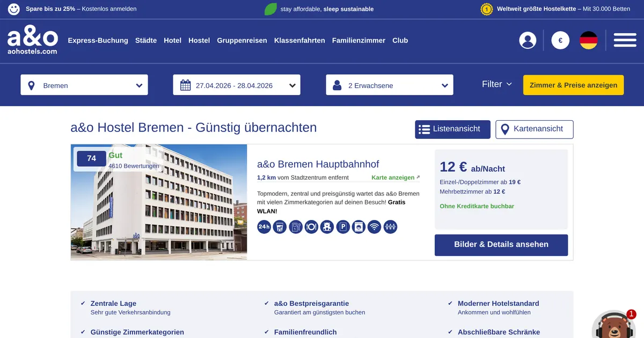Click the Abschließbare Schränke feature text
The width and height of the screenshot is (644, 338).
[x=499, y=332]
